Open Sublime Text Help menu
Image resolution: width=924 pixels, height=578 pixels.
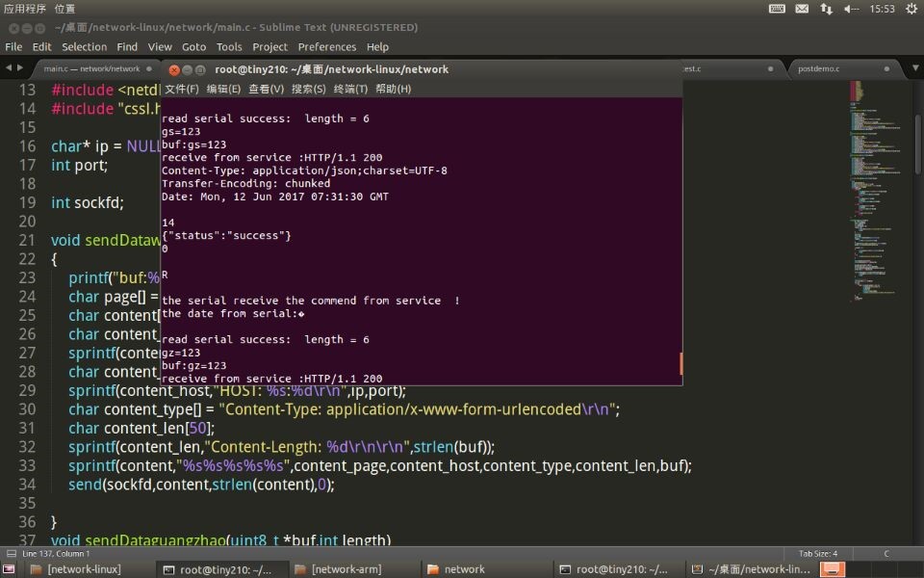click(x=377, y=46)
